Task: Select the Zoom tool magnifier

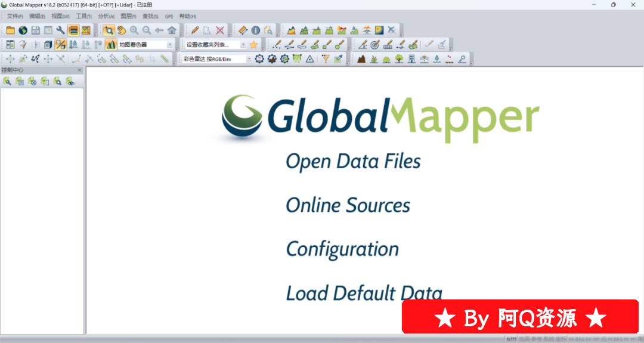Action: (x=109, y=30)
